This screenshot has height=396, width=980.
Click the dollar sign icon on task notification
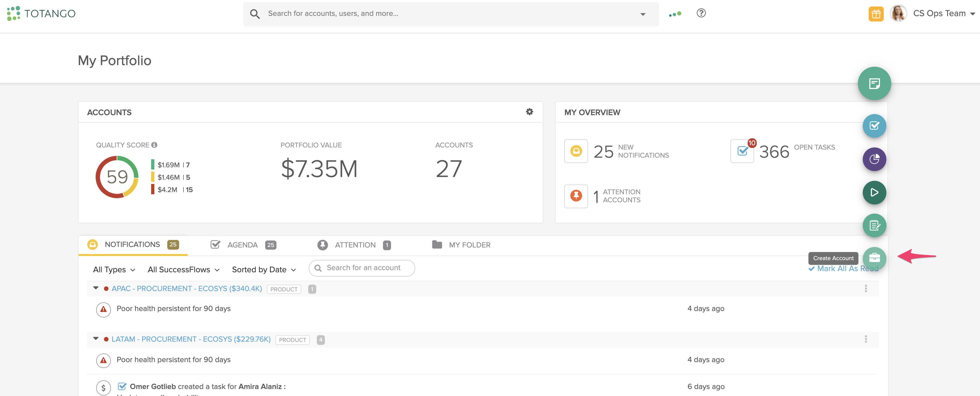click(x=104, y=388)
